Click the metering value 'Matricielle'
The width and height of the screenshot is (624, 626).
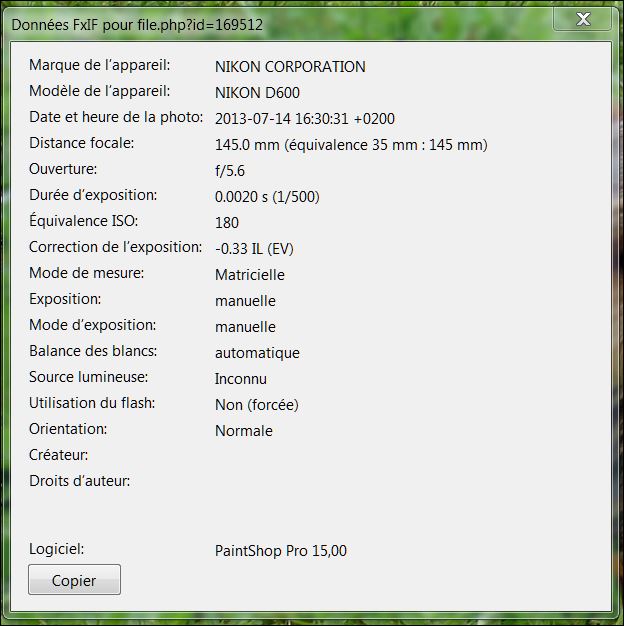[250, 275]
